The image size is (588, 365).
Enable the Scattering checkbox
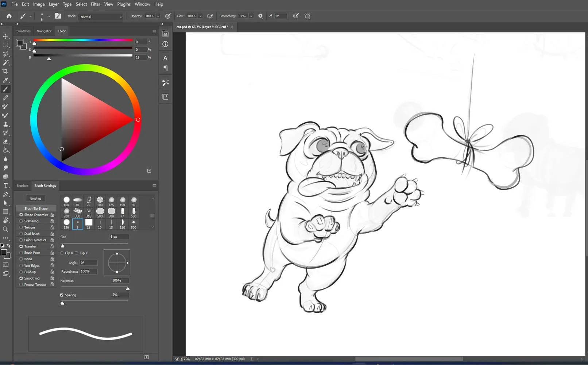click(21, 221)
